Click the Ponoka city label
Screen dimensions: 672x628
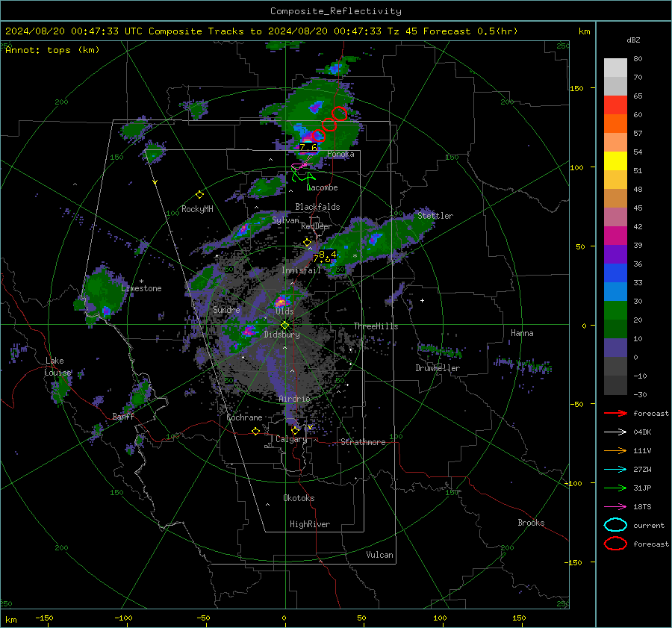coord(340,154)
